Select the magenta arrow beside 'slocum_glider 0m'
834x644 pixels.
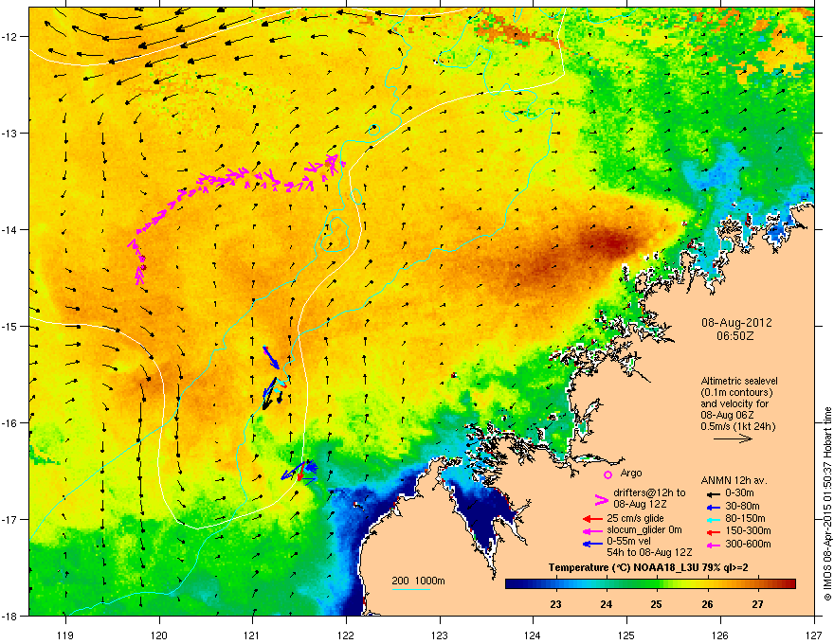593,530
